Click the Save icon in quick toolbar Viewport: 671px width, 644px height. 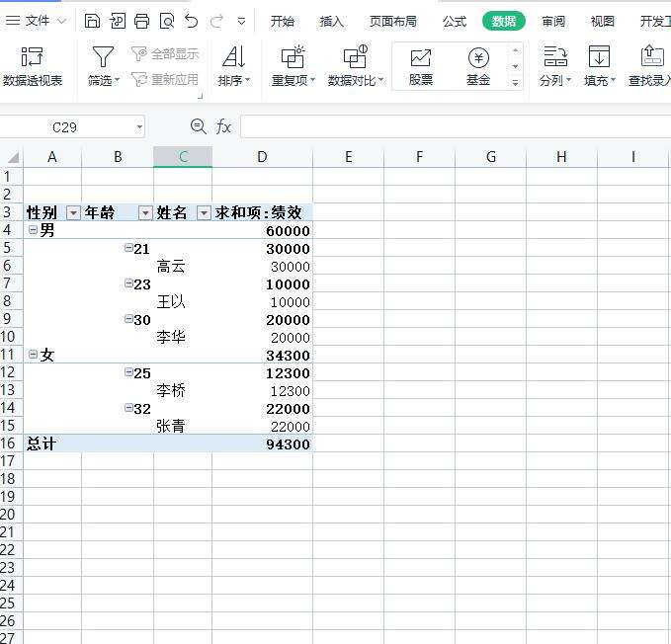tap(92, 21)
